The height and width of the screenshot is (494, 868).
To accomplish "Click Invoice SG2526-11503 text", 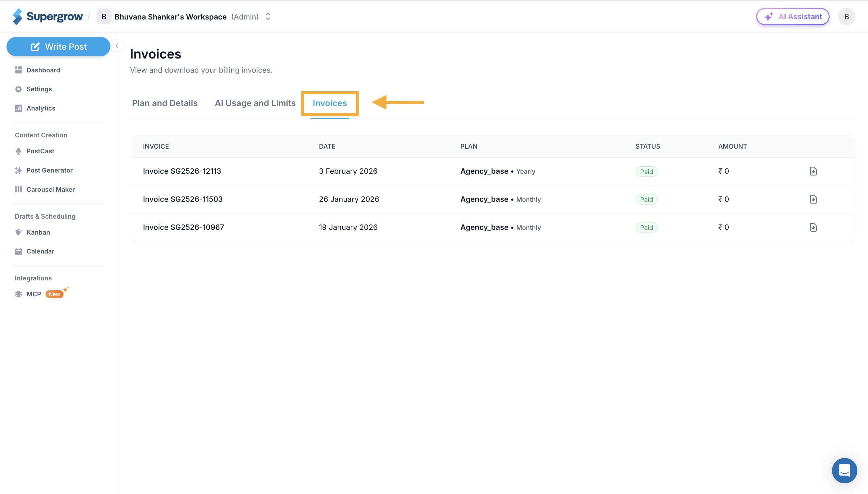I will tap(183, 199).
